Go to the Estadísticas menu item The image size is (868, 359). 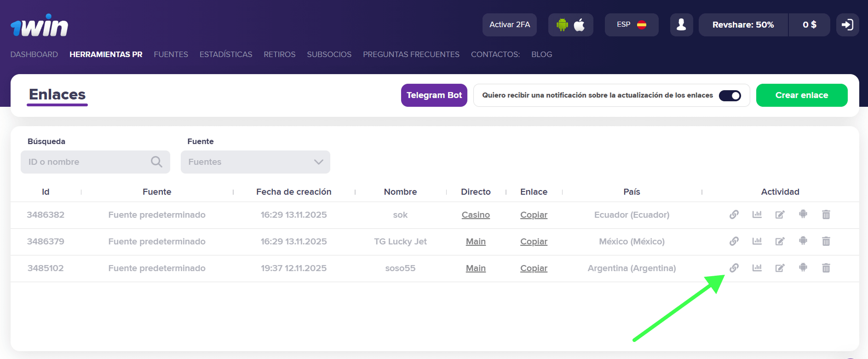[226, 54]
